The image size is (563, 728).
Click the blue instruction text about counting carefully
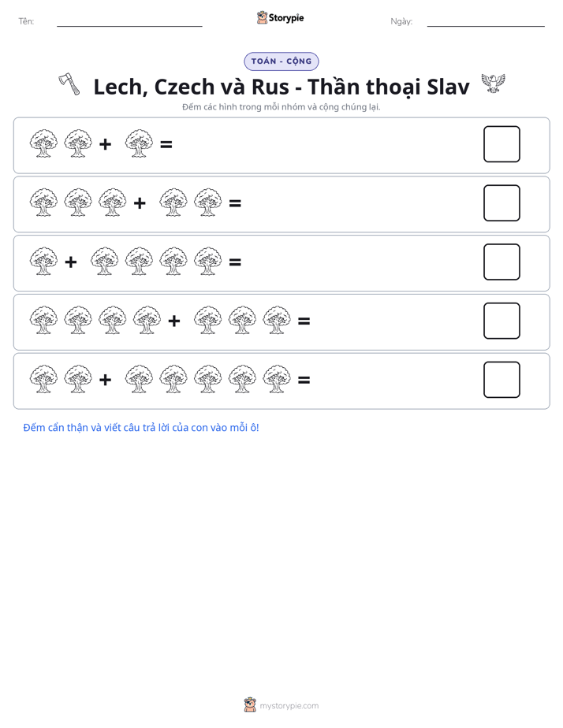click(141, 428)
